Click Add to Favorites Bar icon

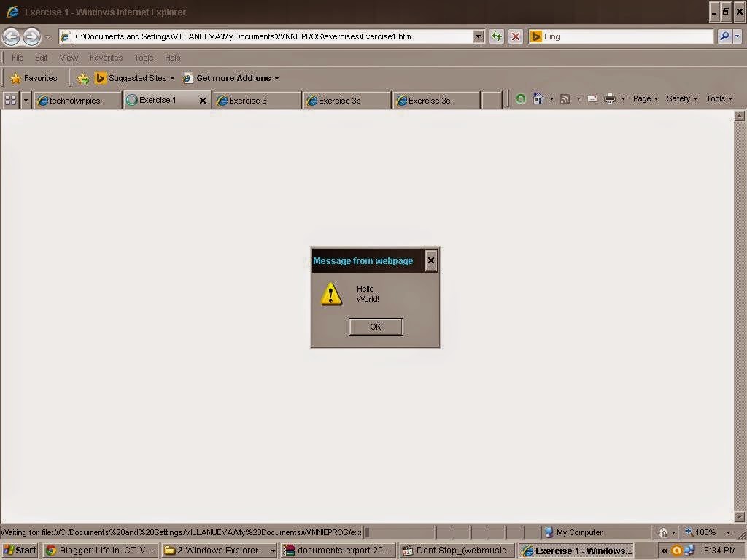coord(83,79)
